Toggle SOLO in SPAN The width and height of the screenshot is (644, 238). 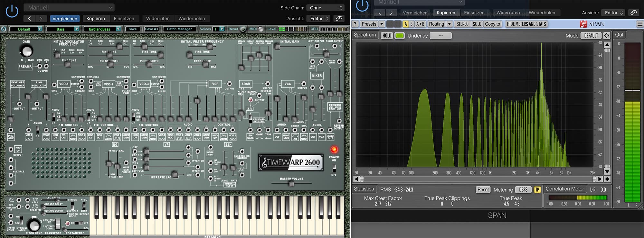tap(477, 24)
